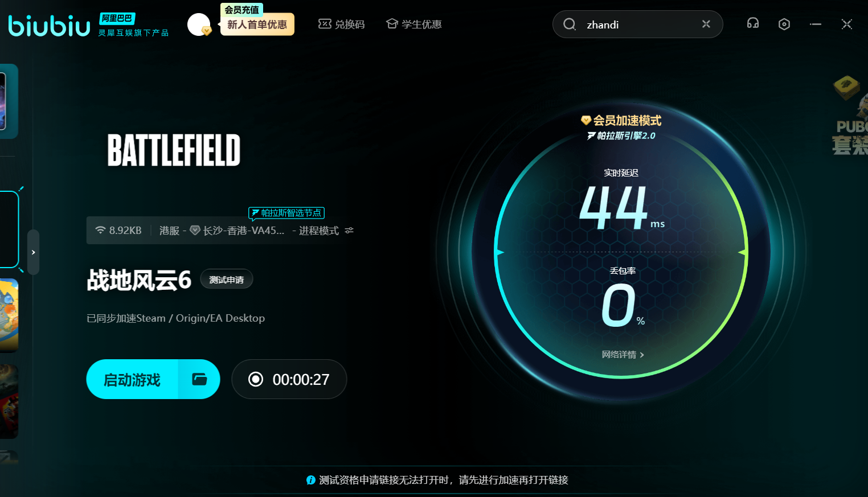Screen dimensions: 868x497
Task: Click the 帕拉斯智选节点 tag
Action: pos(286,213)
